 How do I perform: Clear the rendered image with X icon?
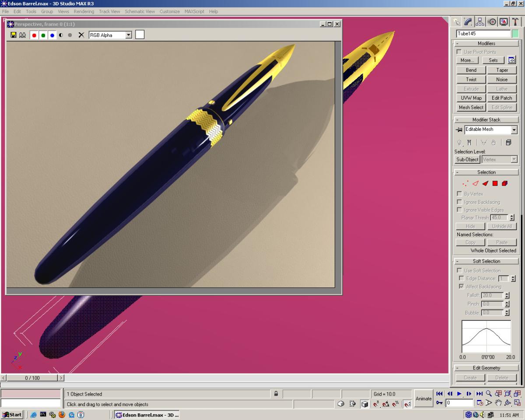(81, 35)
